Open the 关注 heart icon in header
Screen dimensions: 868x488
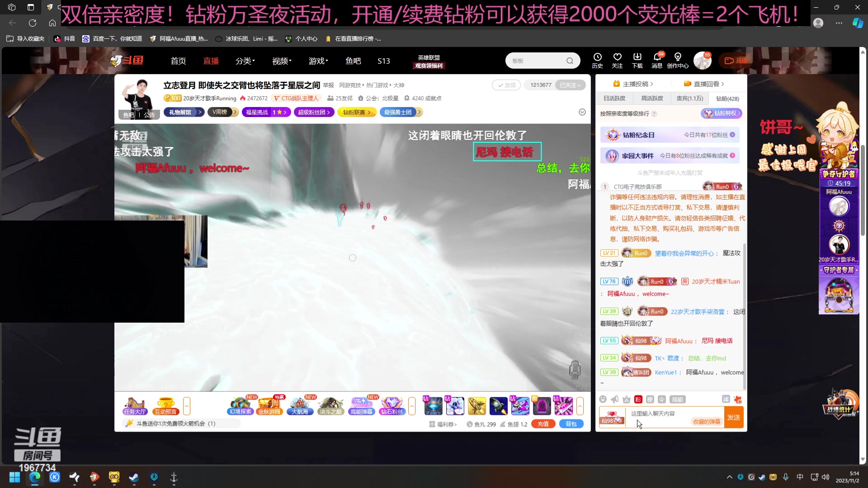point(617,60)
